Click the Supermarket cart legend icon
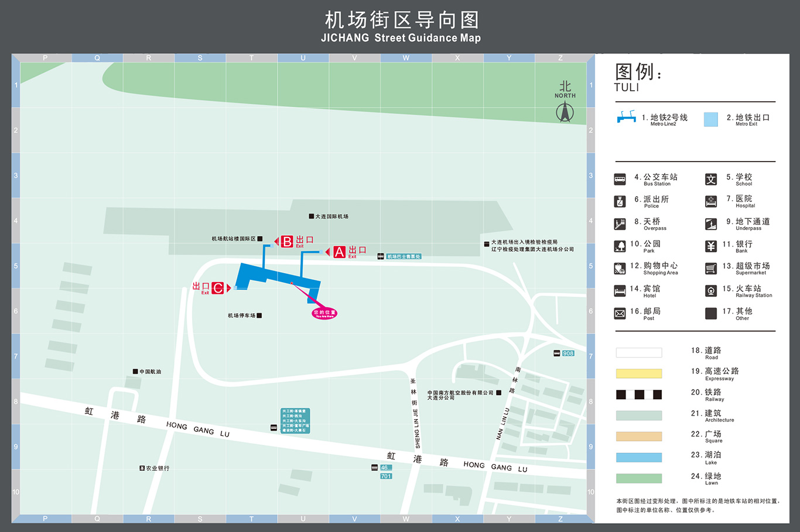Screen dimensions: 800x532 point(710,269)
